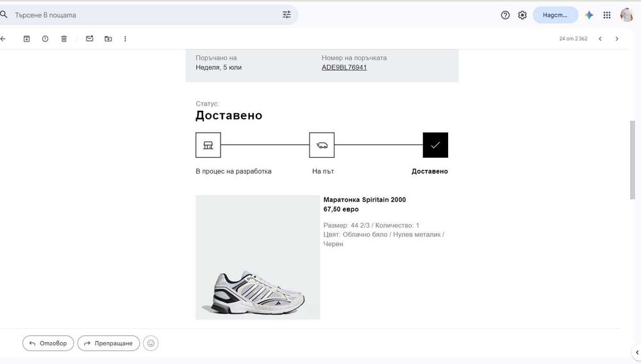Image resolution: width=641 pixels, height=364 pixels.
Task: Click the Доставено status heading
Action: point(229,115)
